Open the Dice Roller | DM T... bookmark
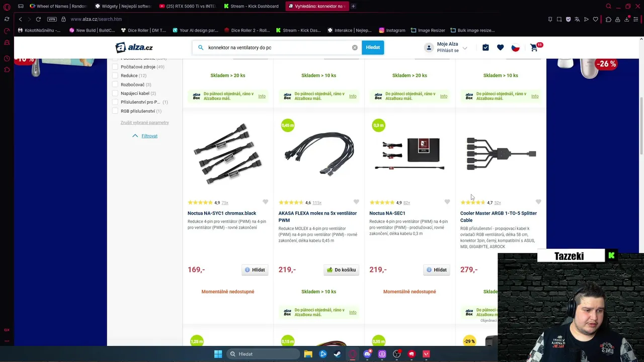 point(143,30)
